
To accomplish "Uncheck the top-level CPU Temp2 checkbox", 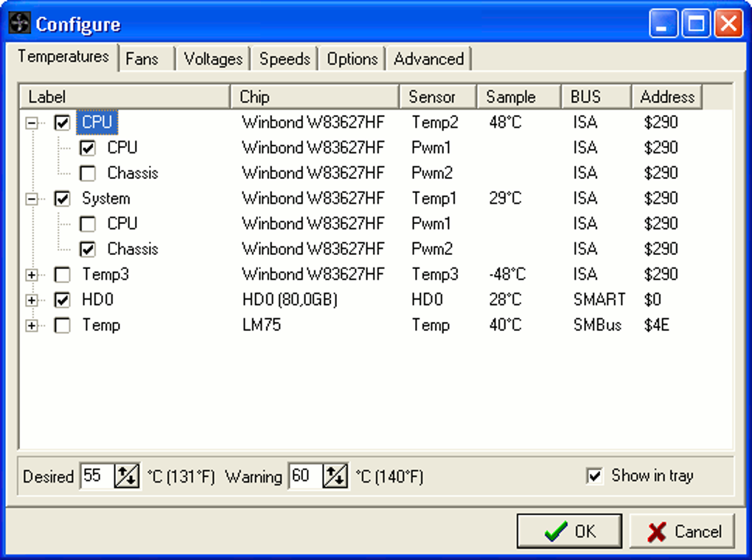I will tap(63, 123).
